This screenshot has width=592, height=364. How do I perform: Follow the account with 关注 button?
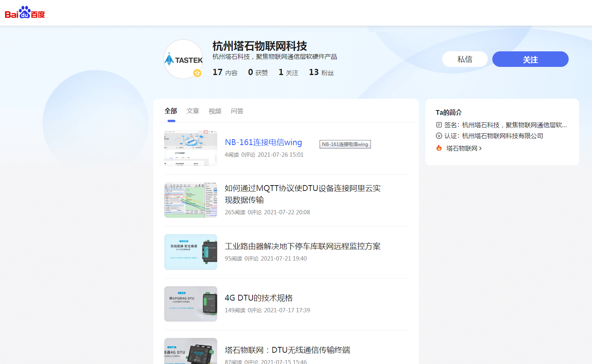click(531, 59)
